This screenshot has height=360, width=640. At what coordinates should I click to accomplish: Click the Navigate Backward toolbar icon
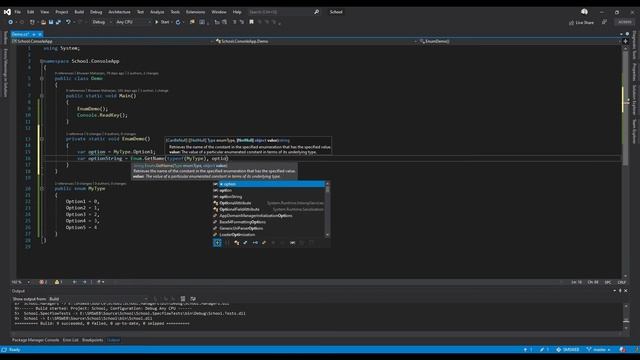pyautogui.click(x=11, y=22)
